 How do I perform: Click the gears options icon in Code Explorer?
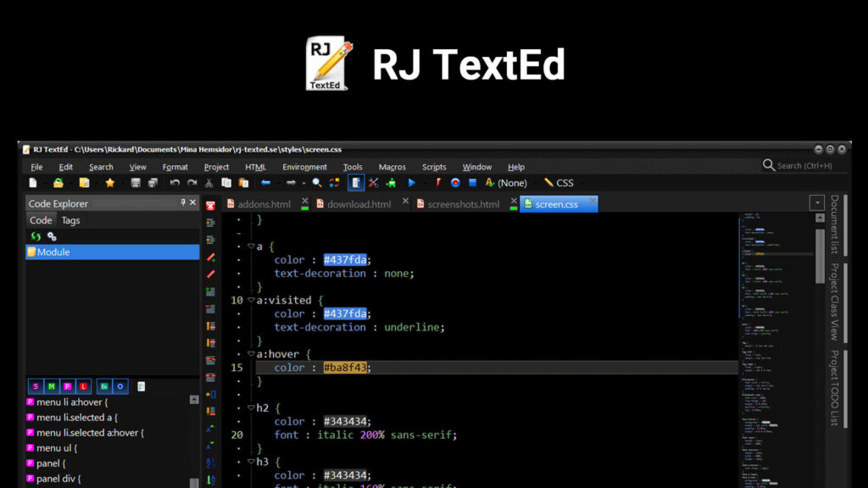click(52, 236)
